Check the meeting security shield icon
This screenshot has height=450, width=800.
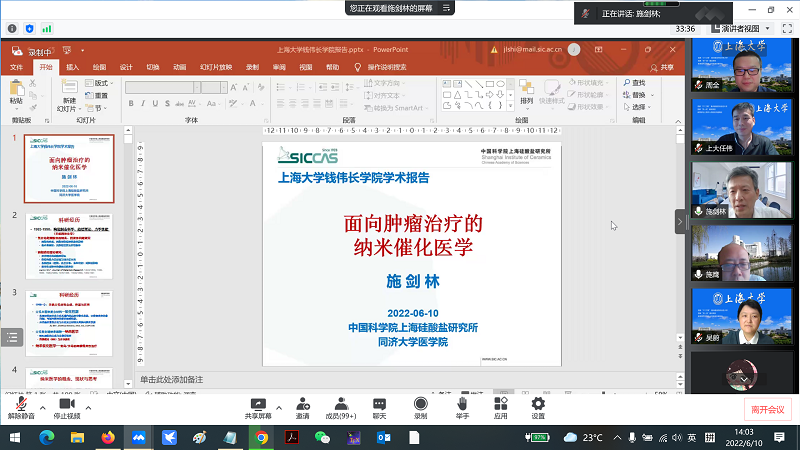click(x=30, y=29)
